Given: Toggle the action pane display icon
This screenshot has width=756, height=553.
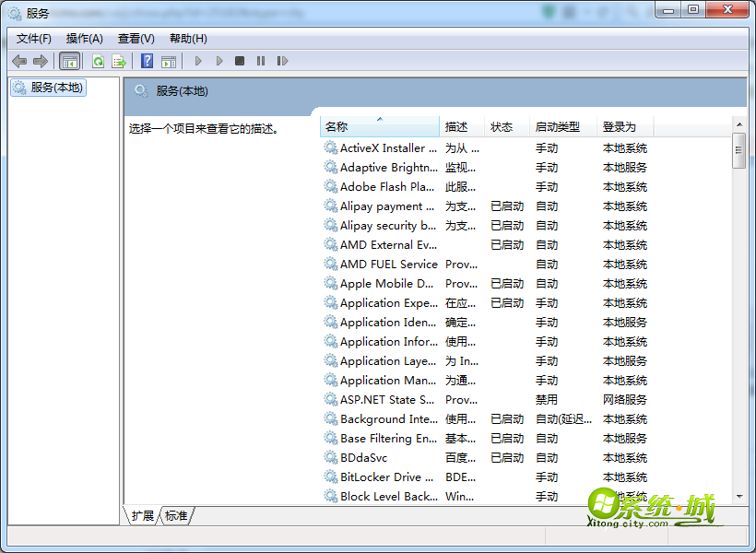Looking at the screenshot, I should (170, 61).
